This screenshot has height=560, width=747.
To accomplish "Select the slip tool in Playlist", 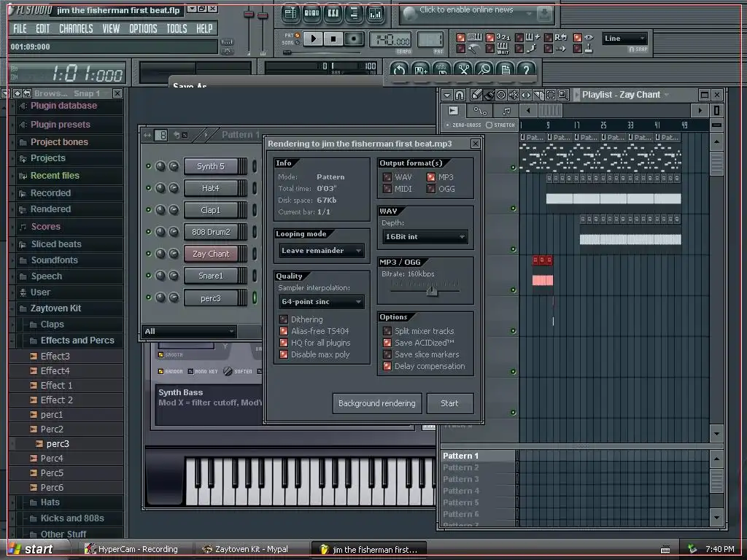I will (x=526, y=95).
